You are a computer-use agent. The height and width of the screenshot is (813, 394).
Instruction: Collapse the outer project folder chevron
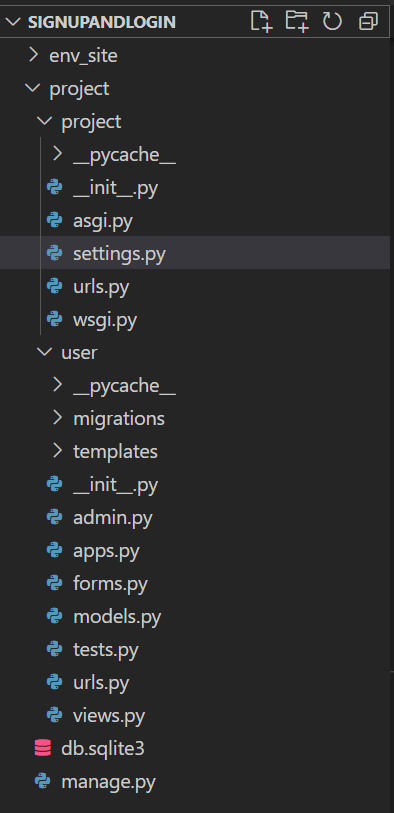pyautogui.click(x=34, y=88)
